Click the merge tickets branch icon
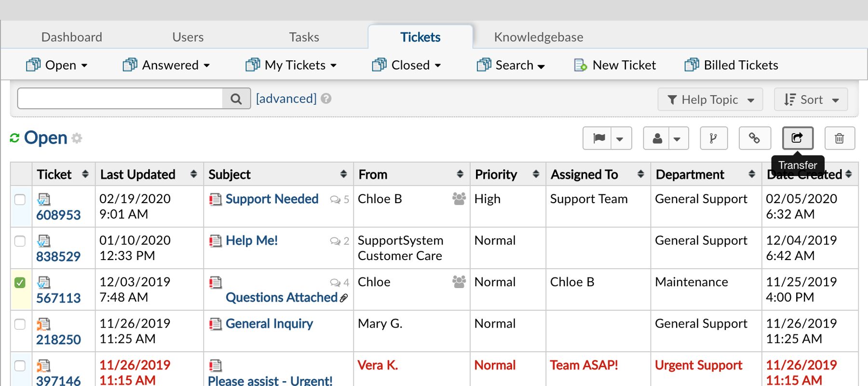This screenshot has height=386, width=868. tap(714, 138)
